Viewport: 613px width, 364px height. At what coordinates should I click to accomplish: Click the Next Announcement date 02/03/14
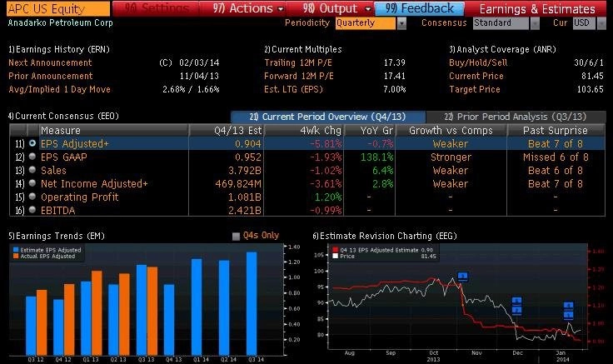pyautogui.click(x=199, y=62)
